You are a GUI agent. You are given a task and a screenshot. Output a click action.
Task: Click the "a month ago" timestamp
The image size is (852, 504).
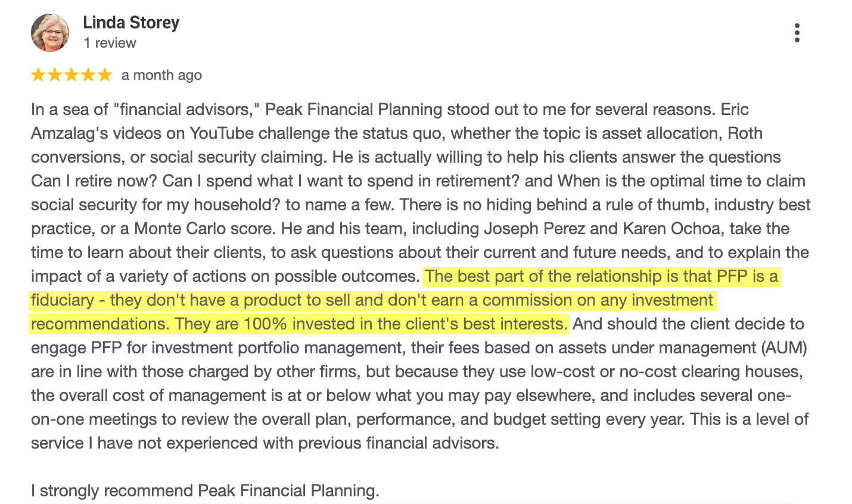coord(161,75)
